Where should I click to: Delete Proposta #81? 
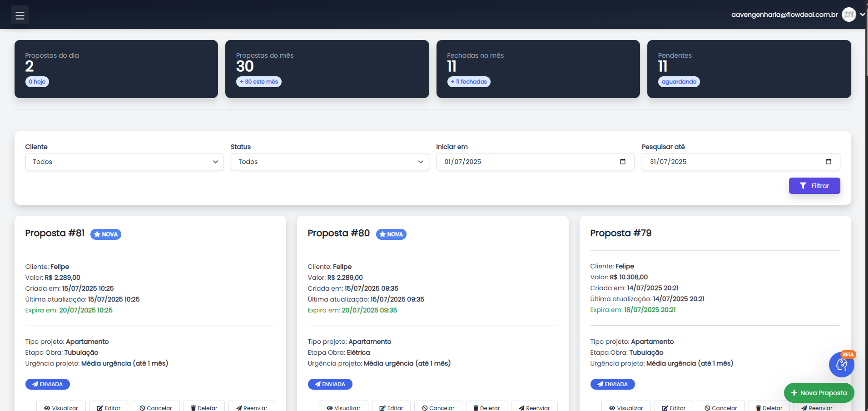pyautogui.click(x=204, y=407)
